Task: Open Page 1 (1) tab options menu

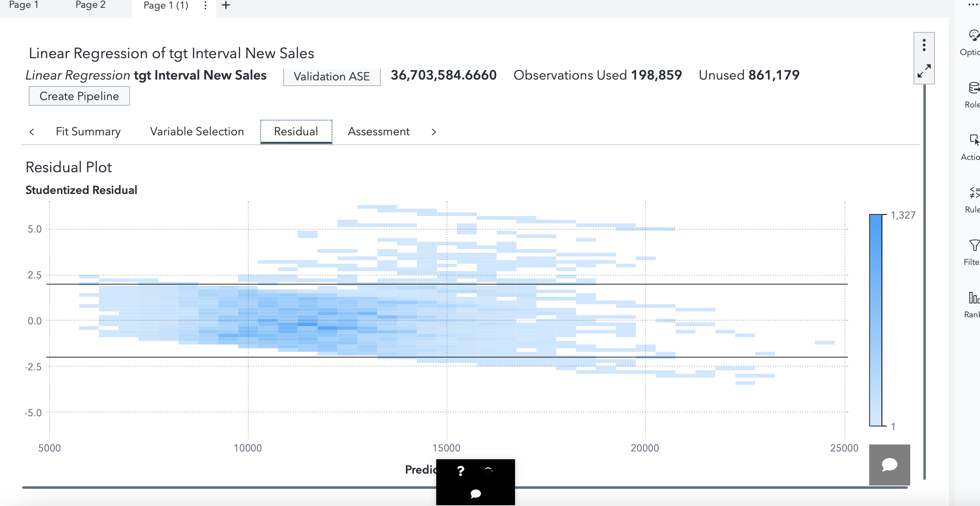Action: [x=205, y=5]
